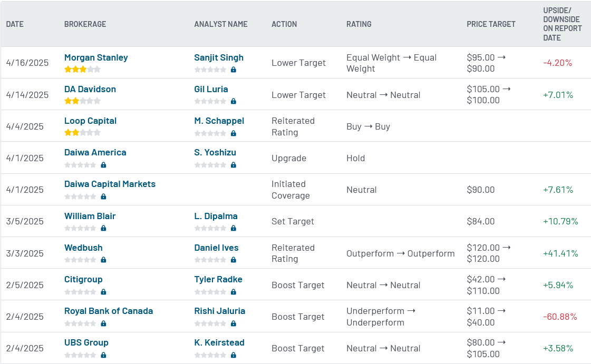The image size is (591, 364).
Task: Click lock icon under William Blair brokerage
Action: [103, 228]
